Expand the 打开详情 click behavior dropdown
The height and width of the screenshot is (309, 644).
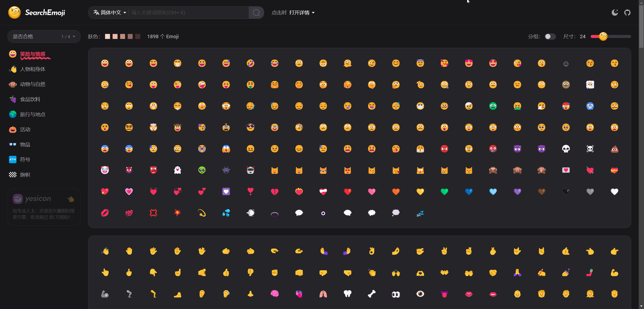click(301, 12)
